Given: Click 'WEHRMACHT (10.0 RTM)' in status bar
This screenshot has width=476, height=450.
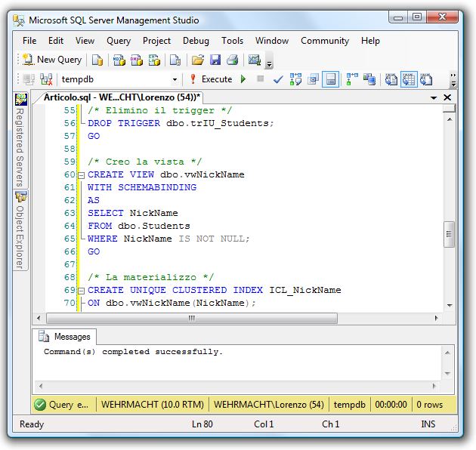Looking at the screenshot, I should tap(153, 405).
